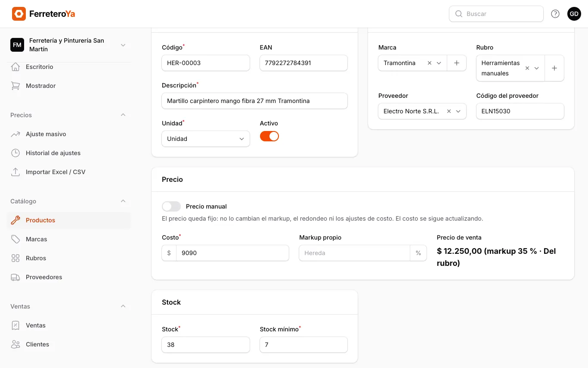Image resolution: width=588 pixels, height=368 pixels.
Task: Click the Importar Excel upload icon
Action: click(15, 172)
